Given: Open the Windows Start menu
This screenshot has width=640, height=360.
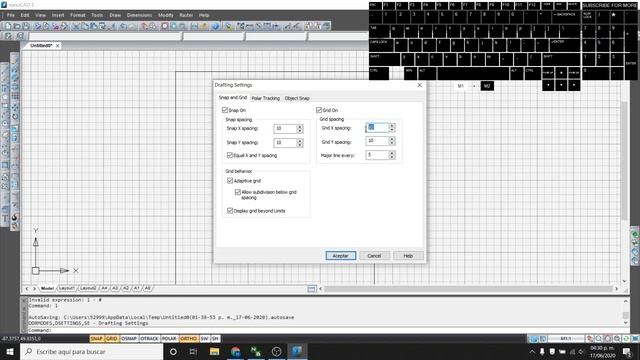Looking at the screenshot, I should click(10, 351).
